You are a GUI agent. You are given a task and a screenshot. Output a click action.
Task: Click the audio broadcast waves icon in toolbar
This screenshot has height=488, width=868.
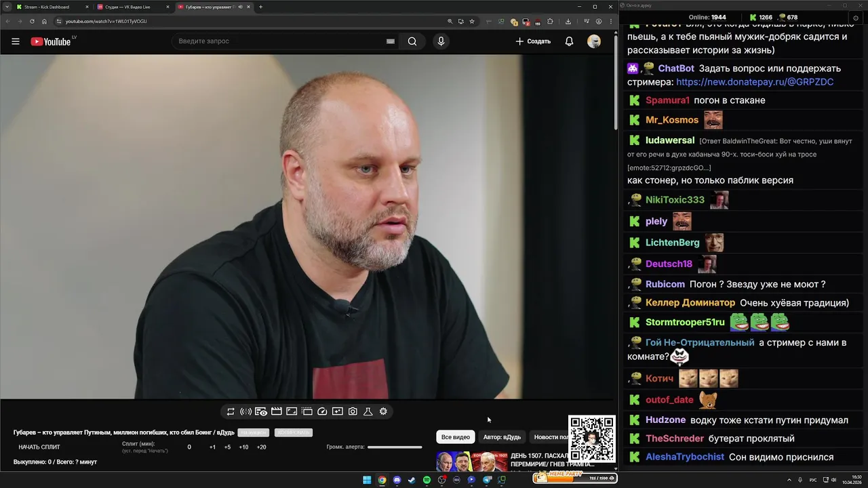[245, 411]
